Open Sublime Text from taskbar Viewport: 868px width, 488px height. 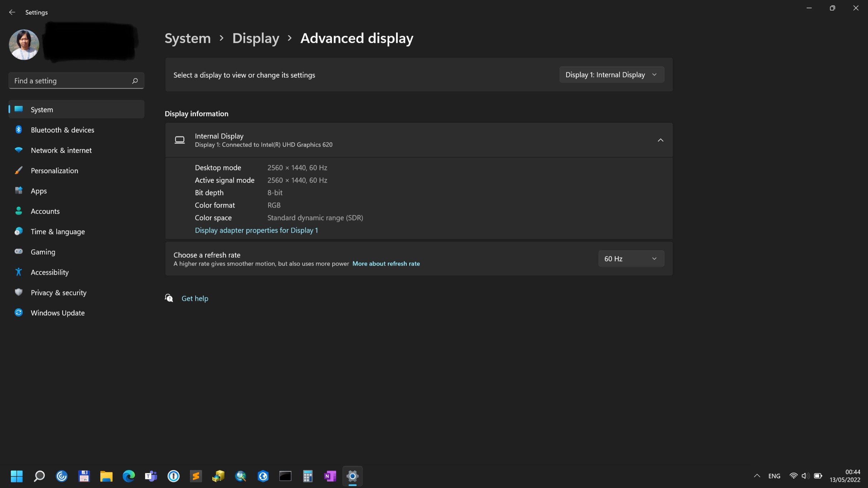pos(196,476)
